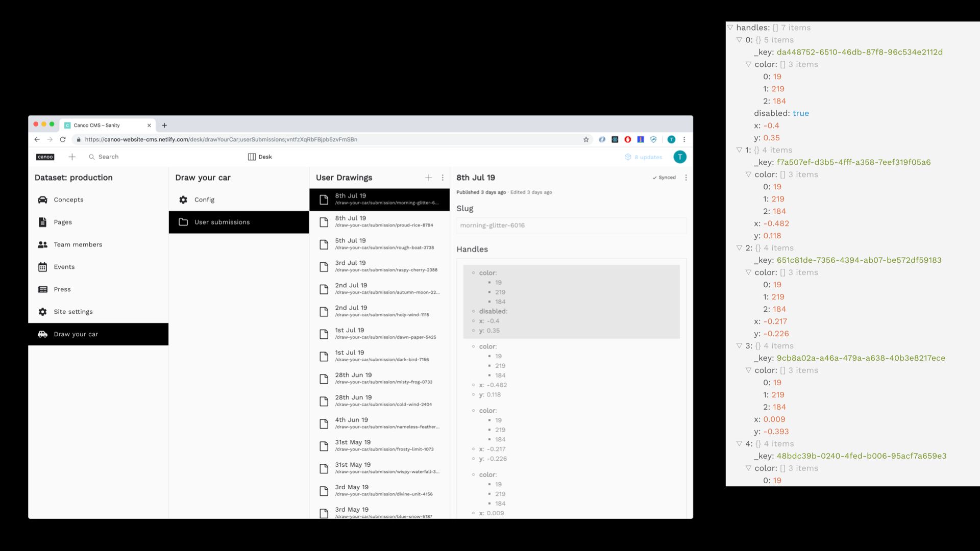
Task: Open the proud-rice-8794 submission
Action: 379,221
